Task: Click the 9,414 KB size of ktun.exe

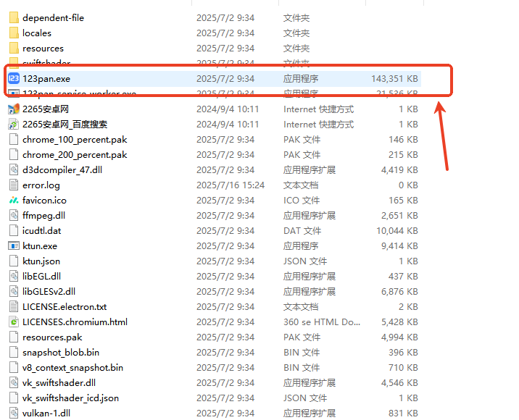Action: tap(399, 246)
